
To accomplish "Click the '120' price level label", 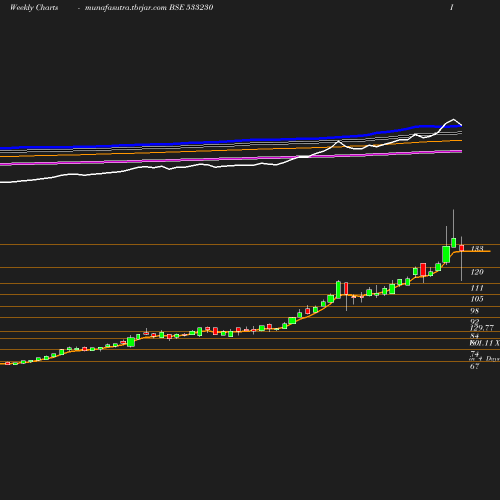I will 477,272.
